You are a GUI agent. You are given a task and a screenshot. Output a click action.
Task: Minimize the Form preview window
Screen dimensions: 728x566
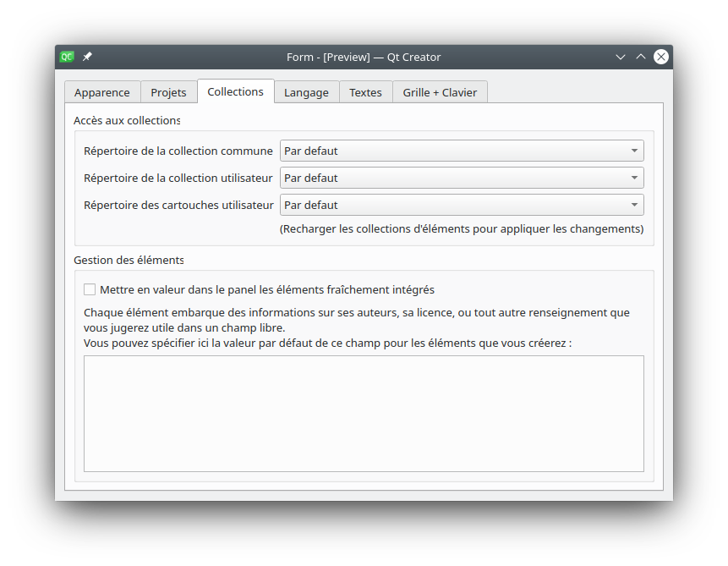[x=621, y=57]
